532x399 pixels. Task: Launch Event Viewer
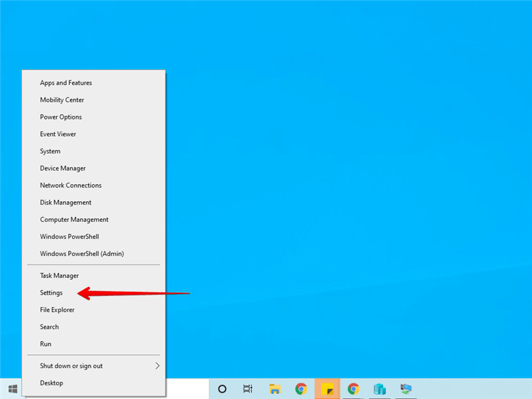pyautogui.click(x=93, y=134)
